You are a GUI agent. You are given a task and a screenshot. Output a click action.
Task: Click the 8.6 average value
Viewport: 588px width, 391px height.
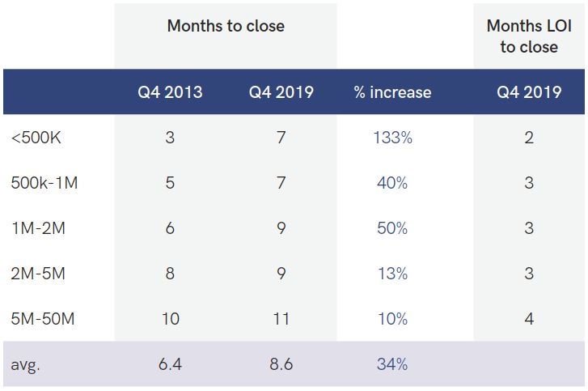coord(281,364)
